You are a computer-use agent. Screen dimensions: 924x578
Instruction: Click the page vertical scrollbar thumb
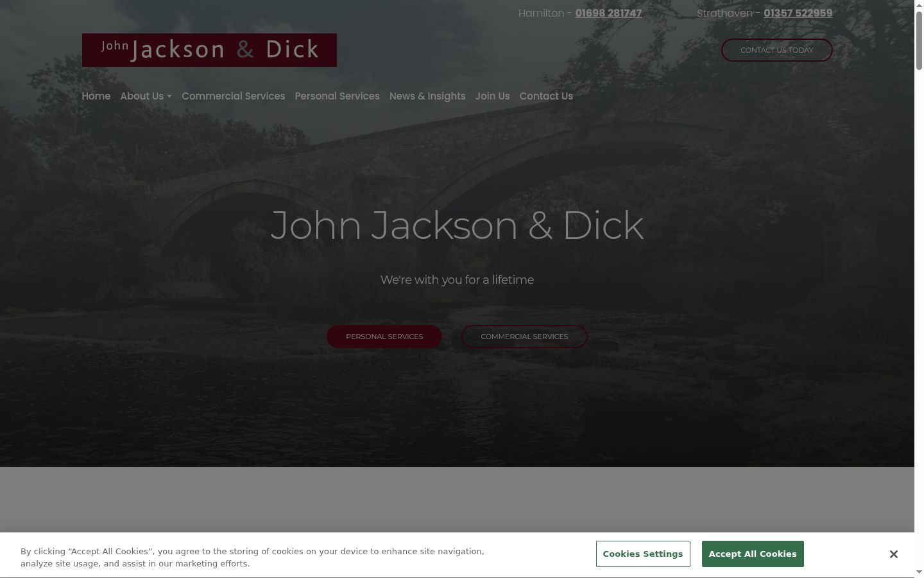pyautogui.click(x=919, y=40)
